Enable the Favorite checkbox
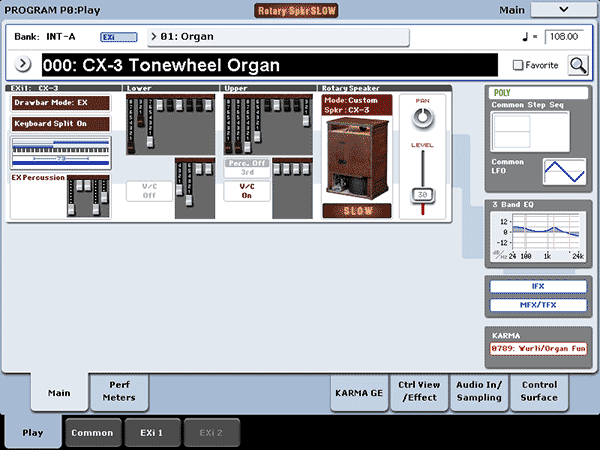Viewport: 600px width, 450px height. click(x=517, y=65)
